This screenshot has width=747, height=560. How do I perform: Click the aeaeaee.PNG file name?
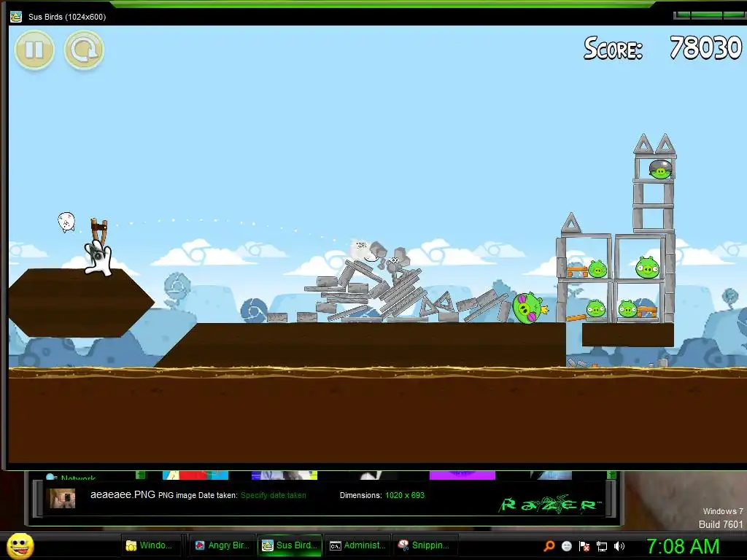click(123, 495)
